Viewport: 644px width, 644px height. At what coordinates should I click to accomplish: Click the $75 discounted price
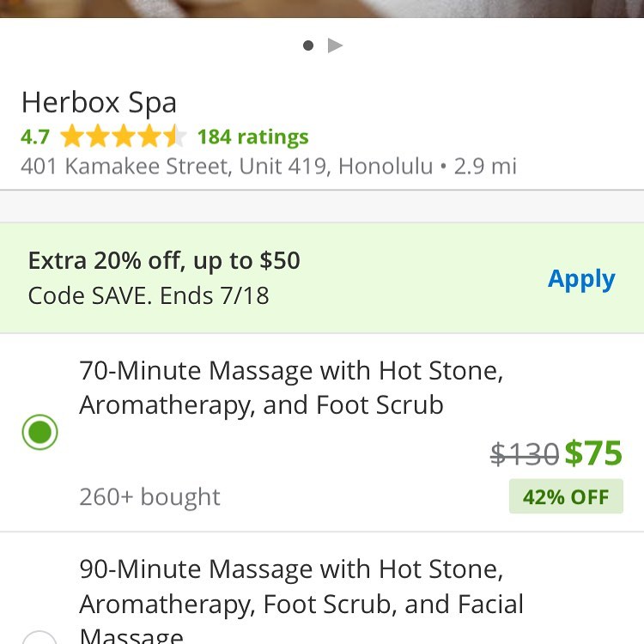[593, 453]
